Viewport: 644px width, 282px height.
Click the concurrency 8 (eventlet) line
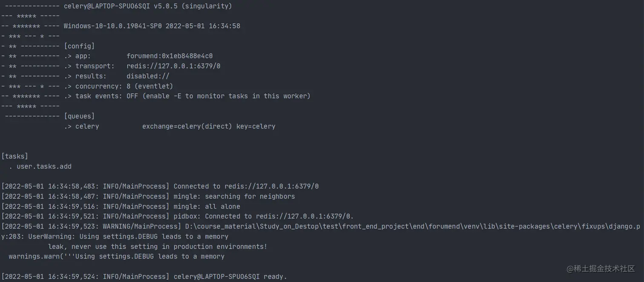tap(118, 86)
